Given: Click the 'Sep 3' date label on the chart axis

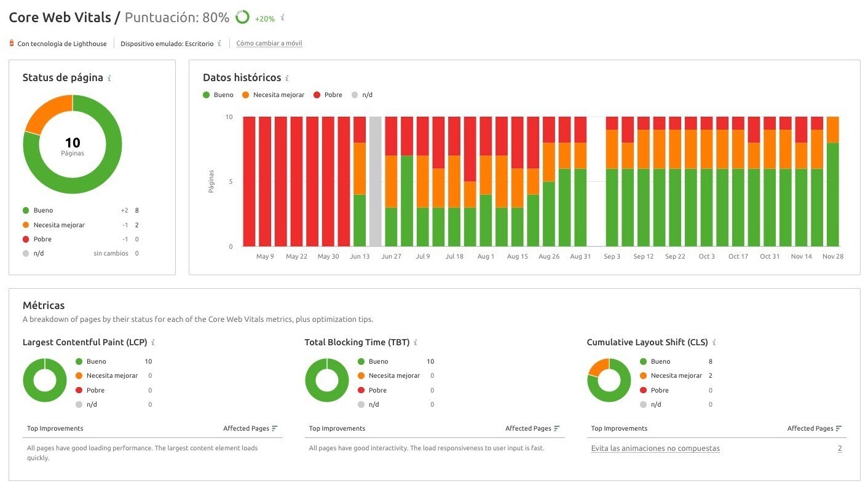Looking at the screenshot, I should tap(612, 256).
